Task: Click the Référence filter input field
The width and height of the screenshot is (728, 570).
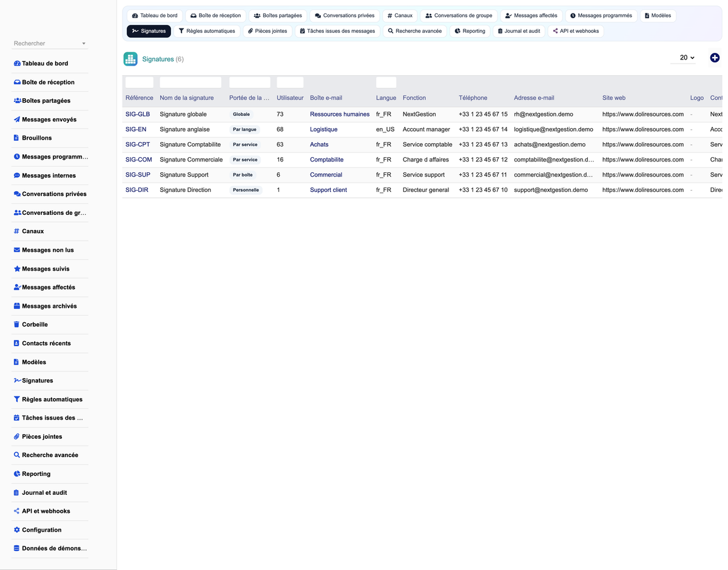Action: pyautogui.click(x=140, y=83)
